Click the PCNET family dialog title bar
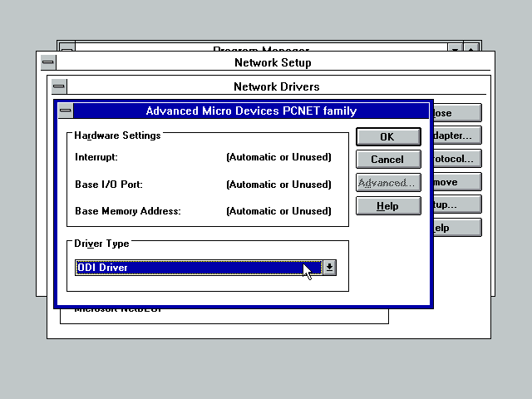 [251, 111]
